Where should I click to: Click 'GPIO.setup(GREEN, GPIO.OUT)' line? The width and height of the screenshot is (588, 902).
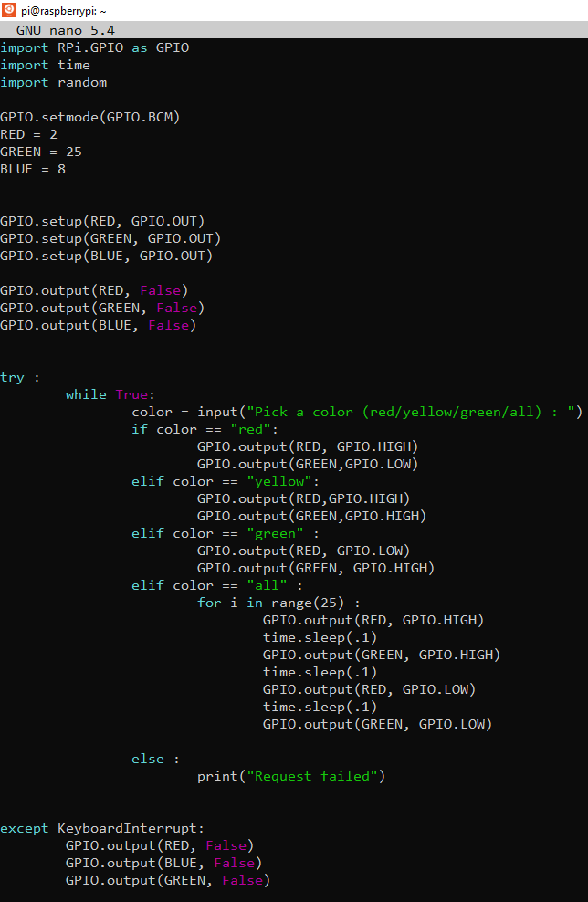(110, 238)
